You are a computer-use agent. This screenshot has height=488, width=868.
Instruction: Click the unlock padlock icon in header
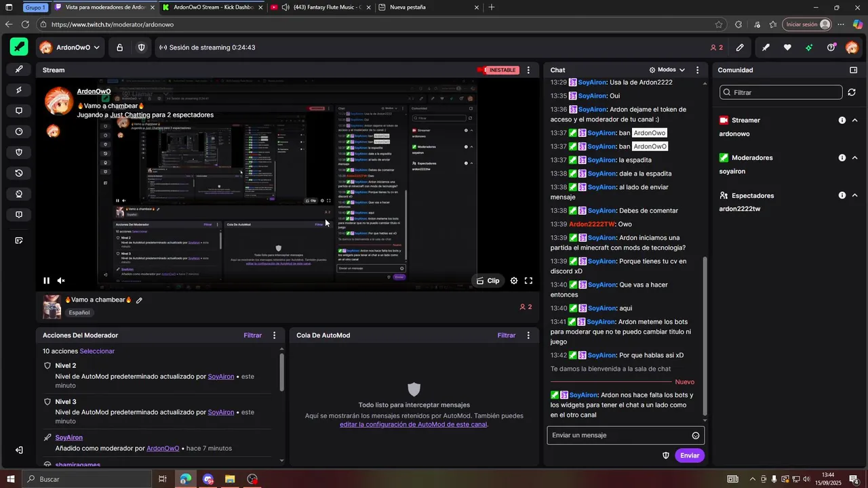coord(119,47)
